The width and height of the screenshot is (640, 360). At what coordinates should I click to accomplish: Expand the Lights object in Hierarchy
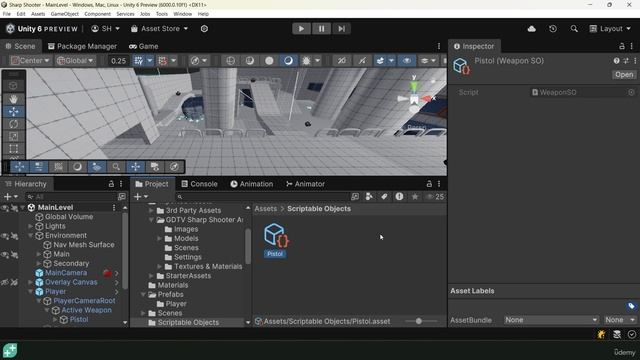point(30,226)
